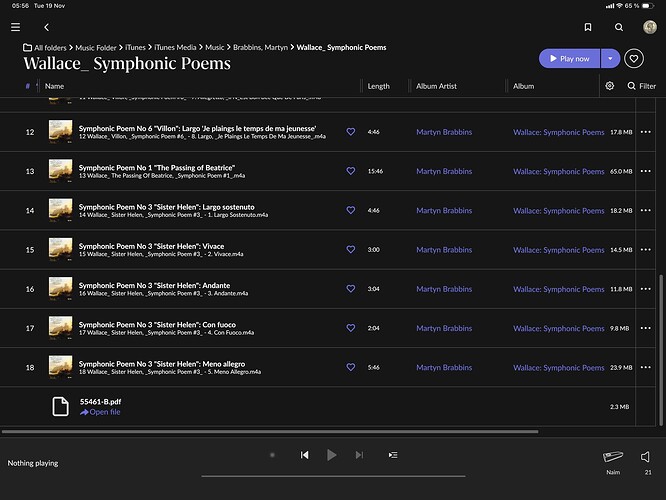Sort by the Album Artist column header
This screenshot has width=666, height=500.
click(436, 86)
